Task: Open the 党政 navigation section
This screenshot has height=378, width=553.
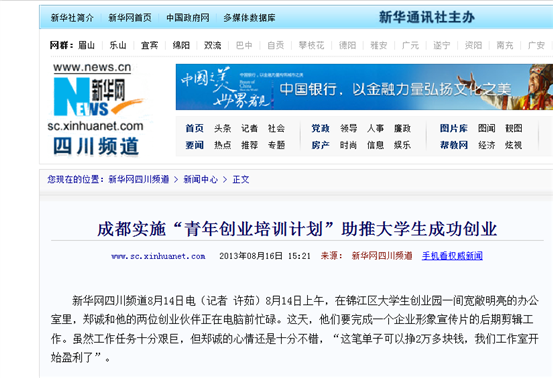Action: tap(320, 128)
